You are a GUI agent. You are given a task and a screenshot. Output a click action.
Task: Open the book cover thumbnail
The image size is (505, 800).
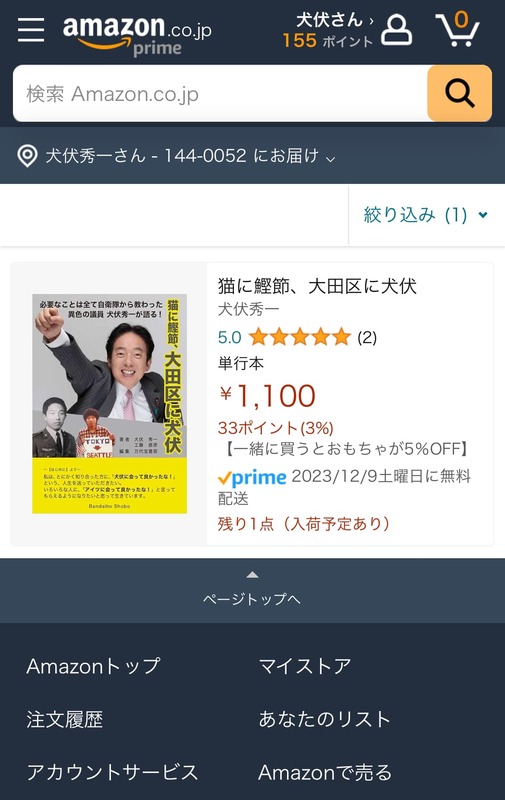tap(110, 404)
